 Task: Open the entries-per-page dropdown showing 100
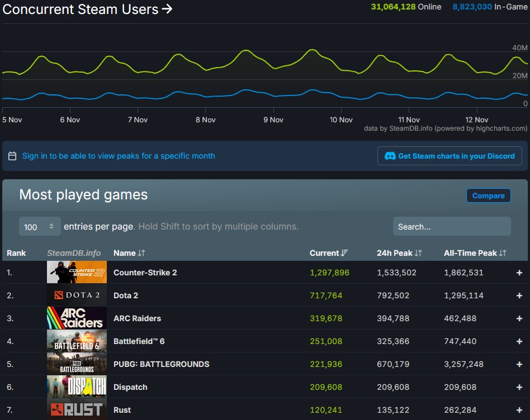pos(39,226)
